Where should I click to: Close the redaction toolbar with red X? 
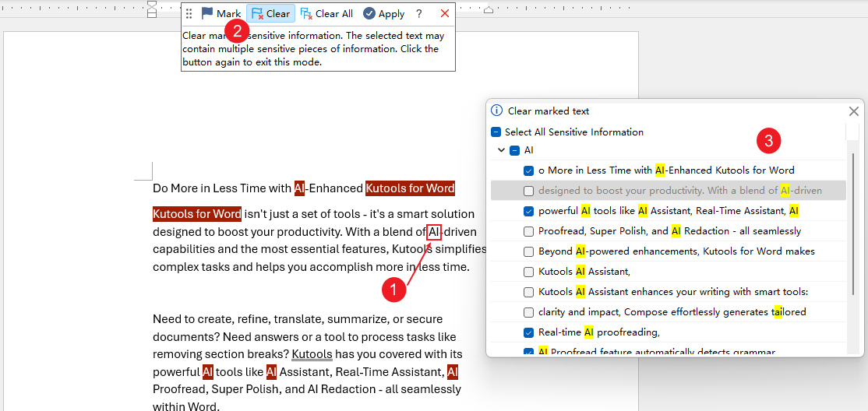(x=444, y=13)
